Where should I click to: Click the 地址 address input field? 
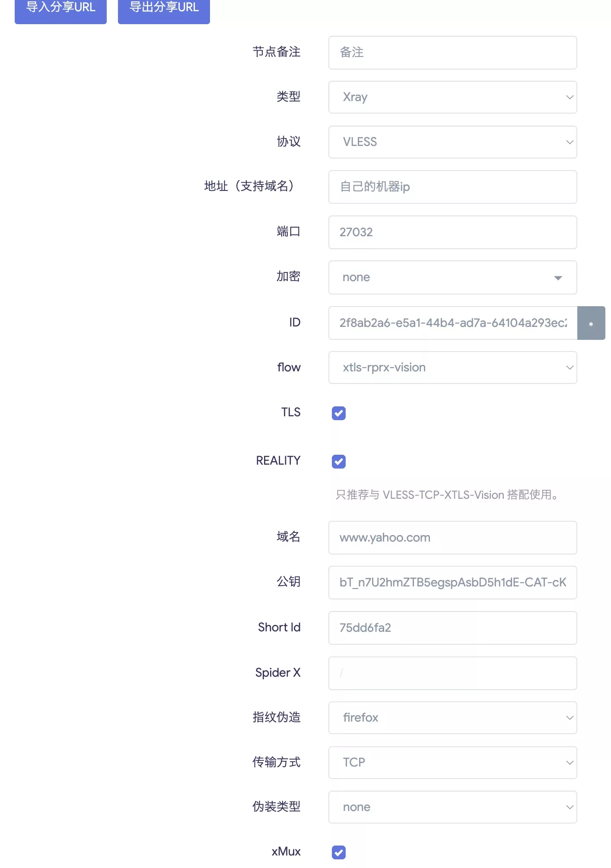pos(452,187)
